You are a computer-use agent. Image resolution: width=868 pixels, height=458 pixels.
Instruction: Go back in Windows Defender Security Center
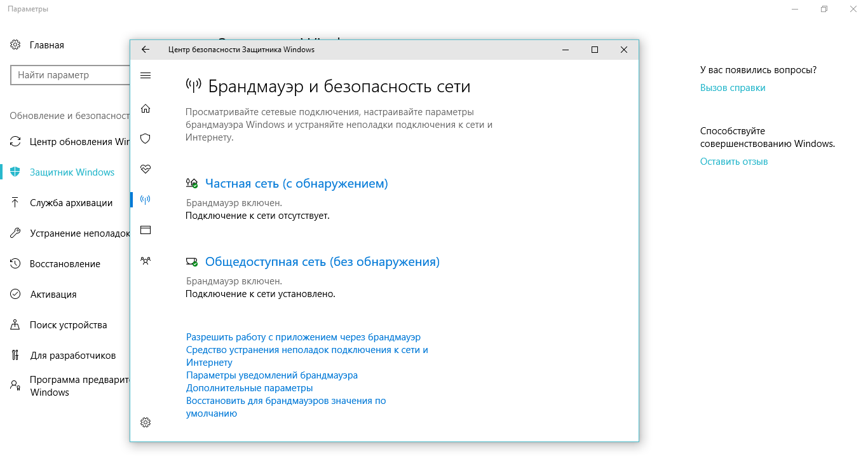tap(146, 50)
